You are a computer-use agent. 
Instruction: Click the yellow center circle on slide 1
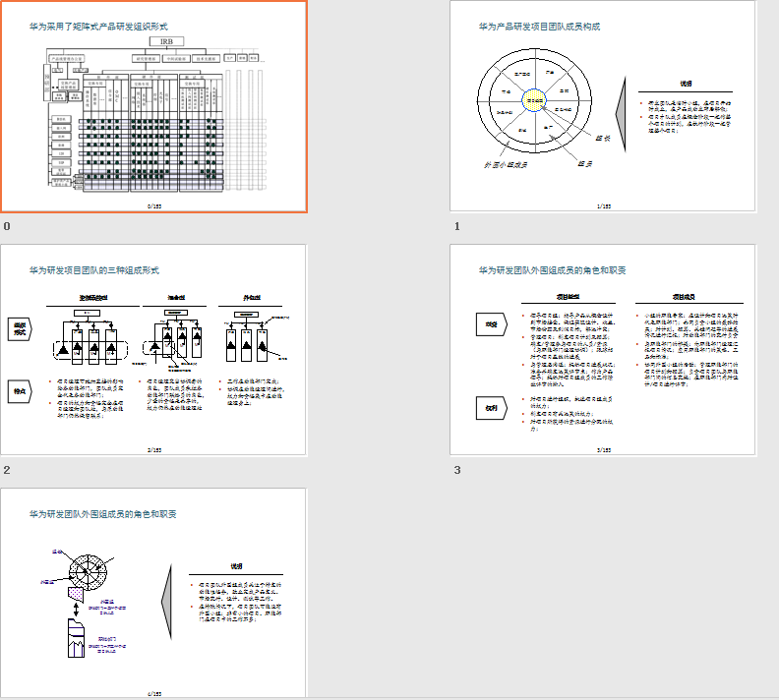pos(534,100)
